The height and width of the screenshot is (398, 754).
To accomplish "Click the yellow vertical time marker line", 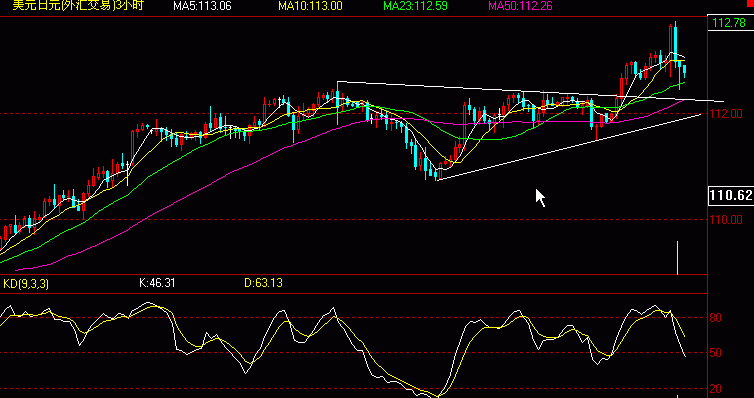I will point(678,258).
